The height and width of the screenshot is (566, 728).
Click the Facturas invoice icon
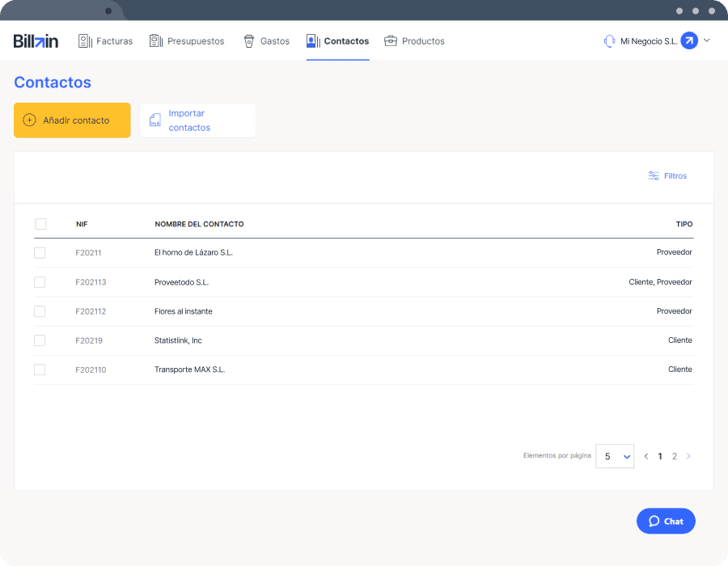[x=85, y=41]
